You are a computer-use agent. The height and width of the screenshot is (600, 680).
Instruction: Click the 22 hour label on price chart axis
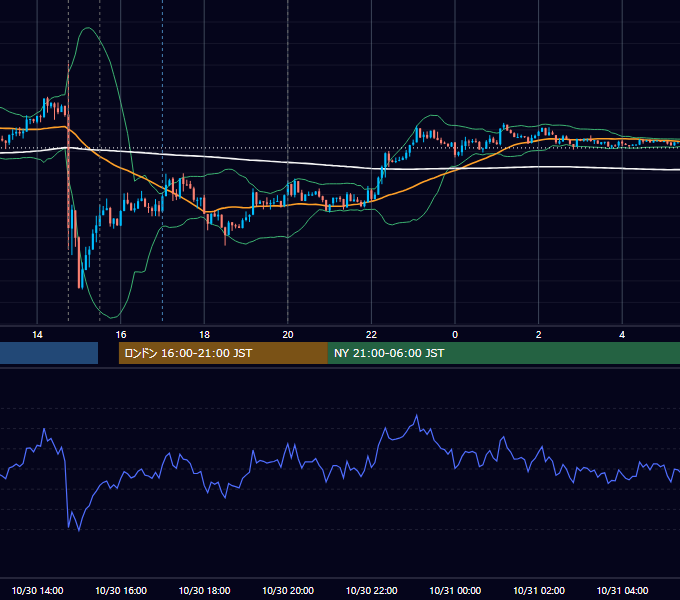click(371, 335)
